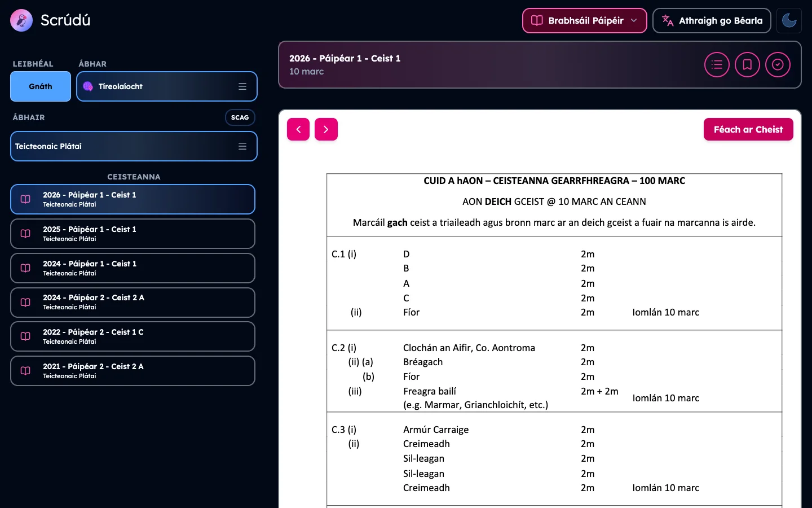The width and height of the screenshot is (812, 508).
Task: Open the Tíreolaíocht subject dropdown
Action: pyautogui.click(x=167, y=86)
